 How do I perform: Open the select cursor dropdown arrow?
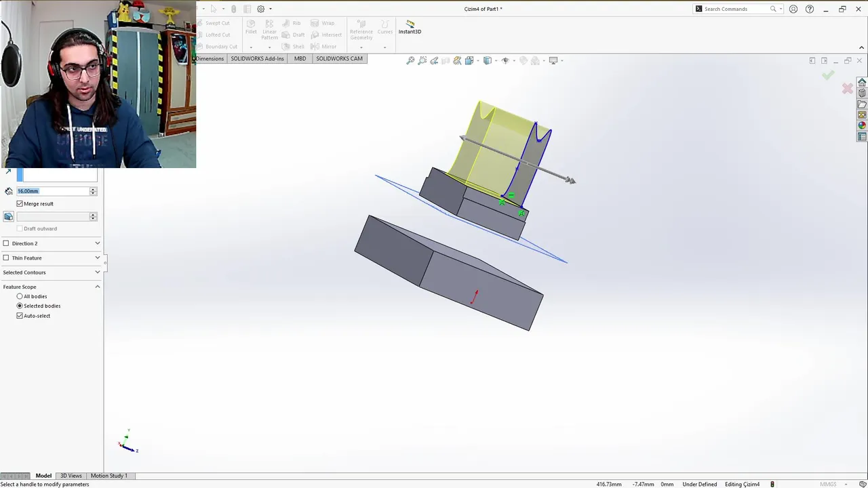point(223,9)
